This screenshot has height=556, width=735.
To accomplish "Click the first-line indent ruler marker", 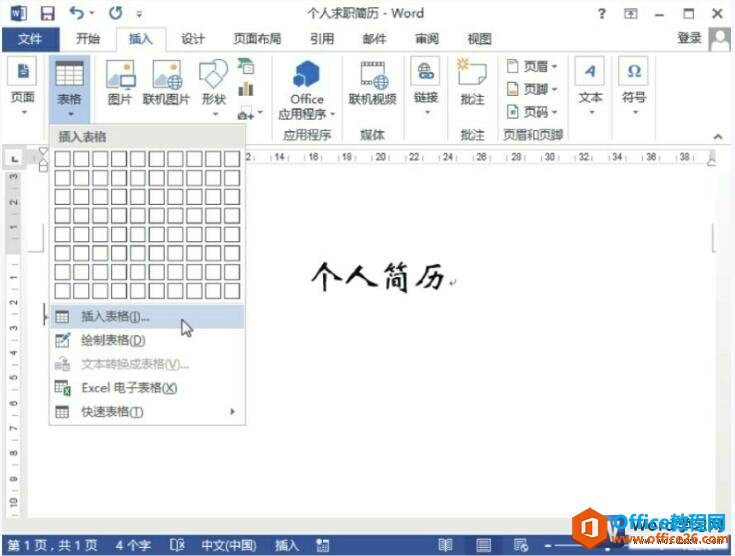I will (x=43, y=151).
